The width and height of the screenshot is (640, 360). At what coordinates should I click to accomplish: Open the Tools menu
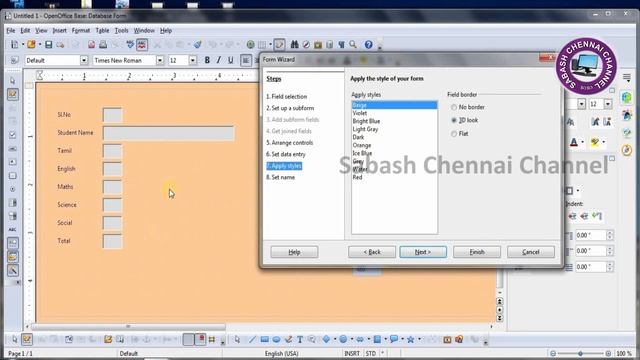click(121, 31)
